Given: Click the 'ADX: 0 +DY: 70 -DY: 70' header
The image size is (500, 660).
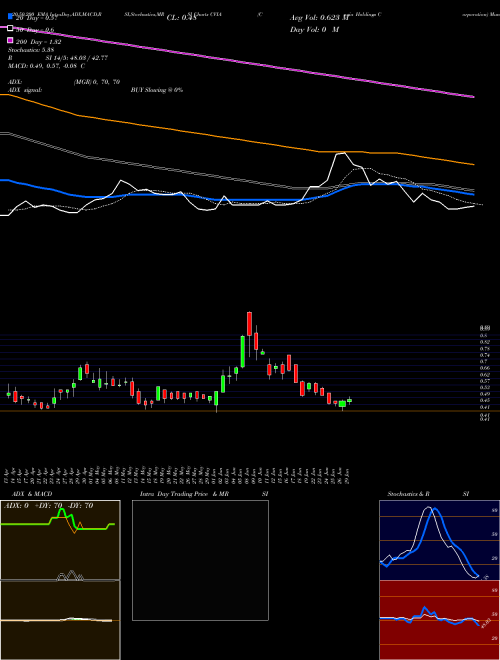Looking at the screenshot, I should click(x=48, y=506).
